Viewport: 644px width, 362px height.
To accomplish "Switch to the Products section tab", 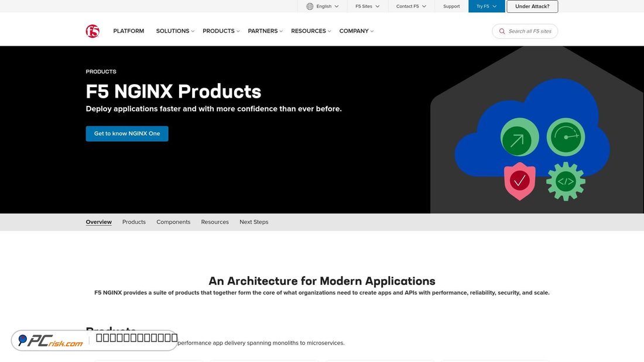I will 134,222.
